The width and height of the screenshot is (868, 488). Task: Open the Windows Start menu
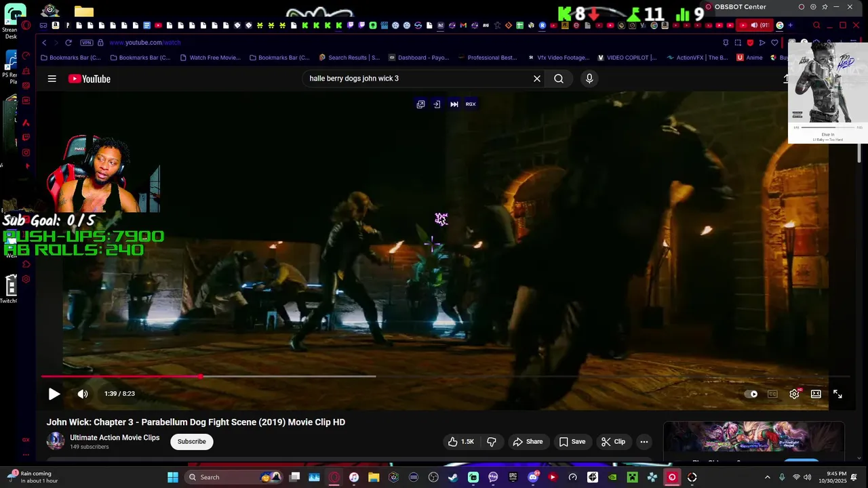173,477
